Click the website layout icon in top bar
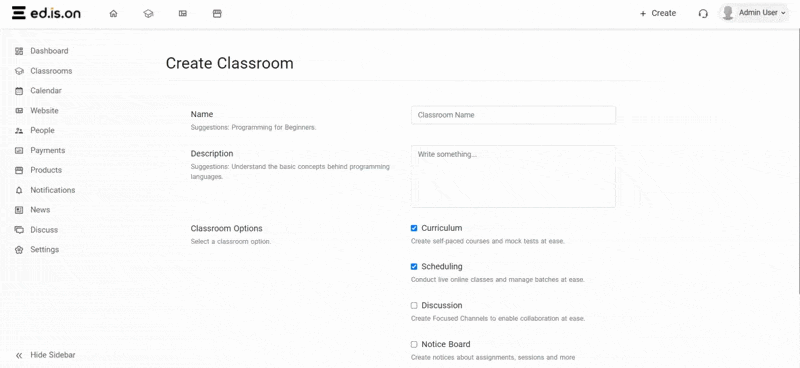 (183, 14)
